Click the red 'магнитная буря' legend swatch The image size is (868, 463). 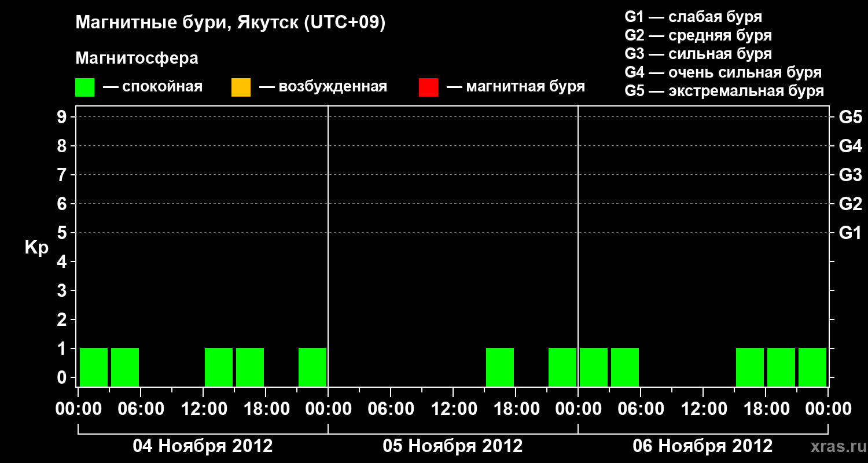[x=428, y=87]
